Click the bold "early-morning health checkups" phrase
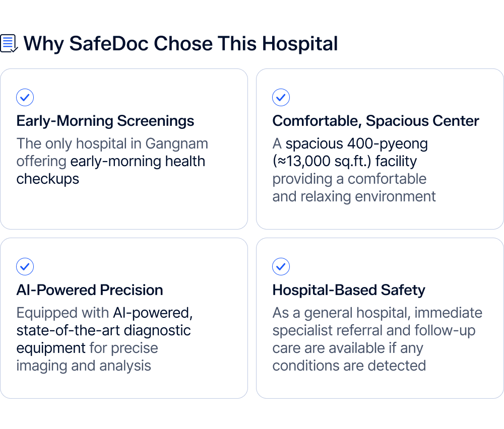 tap(138, 162)
